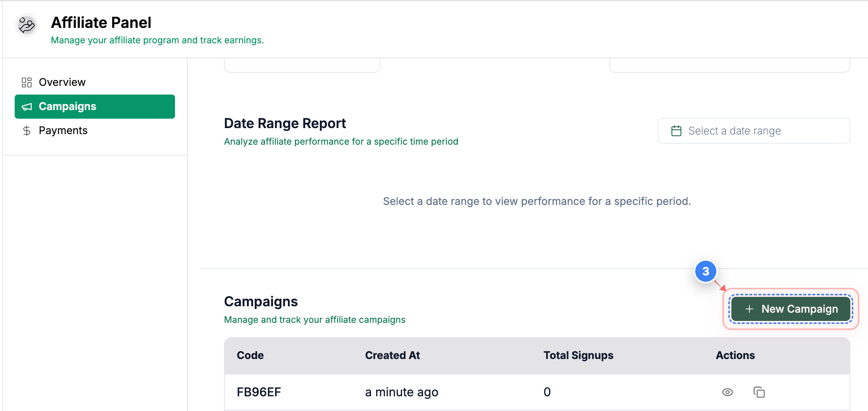Click the Overview grid icon
Image resolution: width=868 pixels, height=411 pixels.
[27, 82]
